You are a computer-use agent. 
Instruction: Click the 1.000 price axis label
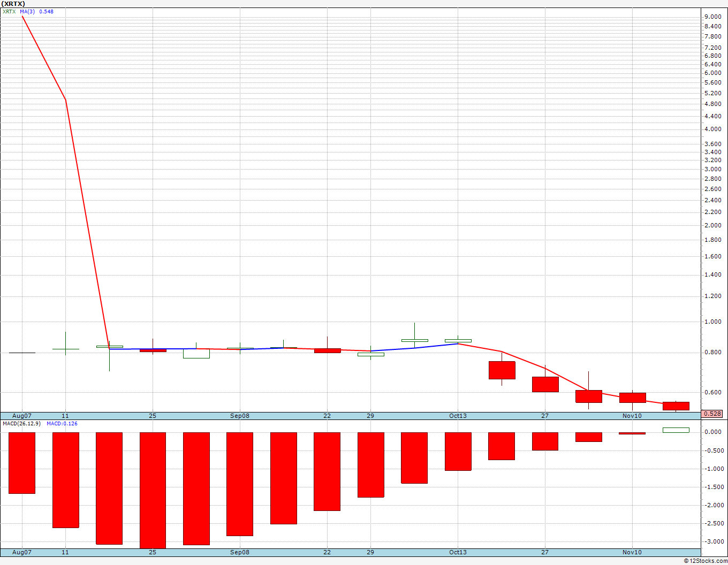pos(712,322)
